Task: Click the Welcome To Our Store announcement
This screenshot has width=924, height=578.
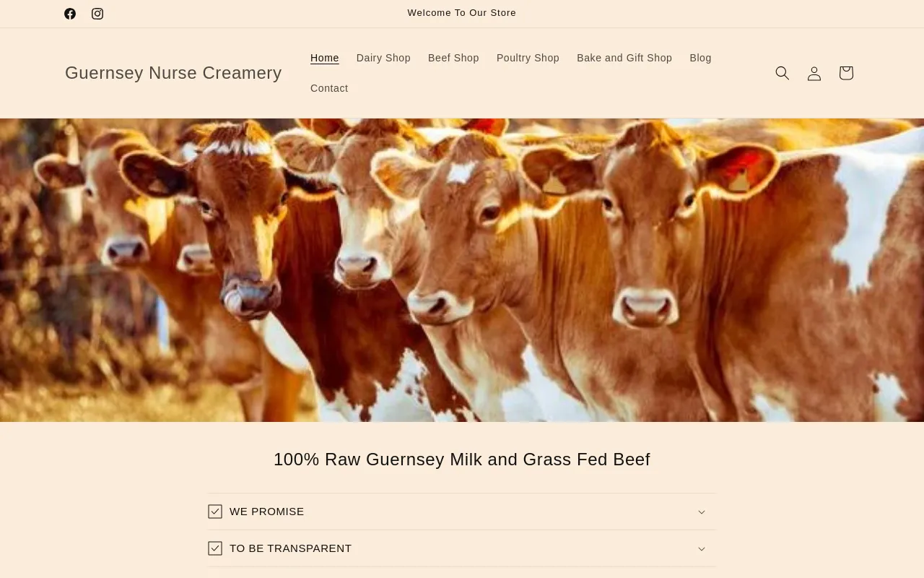Action: (x=462, y=13)
